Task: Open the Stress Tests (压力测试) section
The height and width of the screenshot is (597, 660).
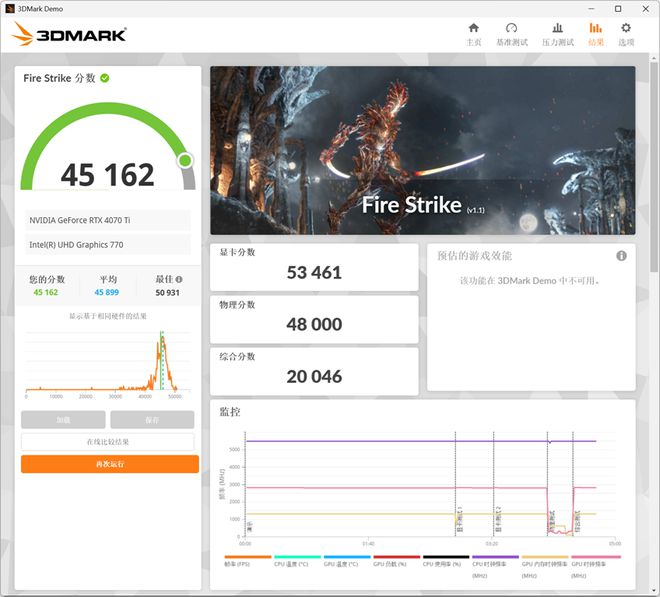Action: click(x=557, y=33)
